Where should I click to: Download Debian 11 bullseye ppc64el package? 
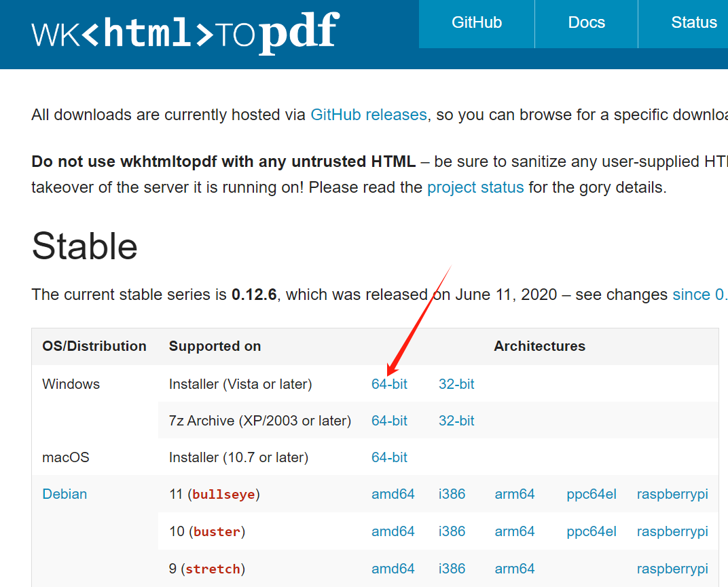tap(591, 494)
